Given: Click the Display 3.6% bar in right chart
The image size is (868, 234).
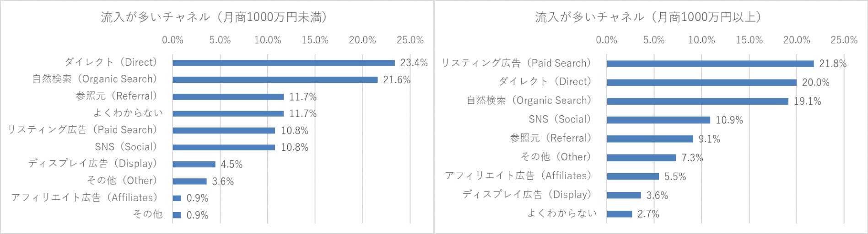Looking at the screenshot, I should [x=624, y=195].
